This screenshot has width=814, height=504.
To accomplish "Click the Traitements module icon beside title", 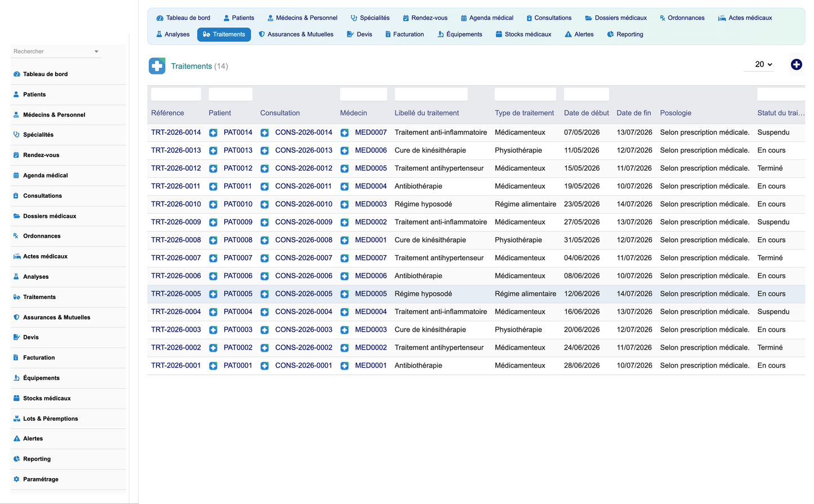I will 157,66.
